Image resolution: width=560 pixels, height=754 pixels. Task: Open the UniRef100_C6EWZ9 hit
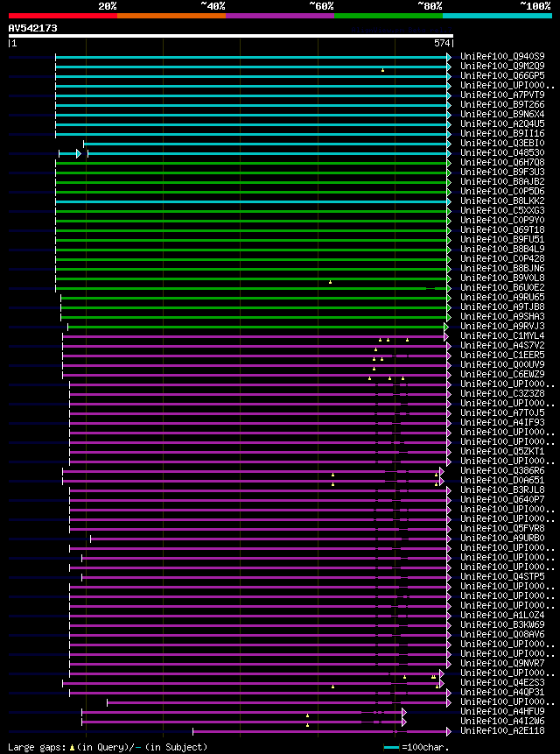coord(502,374)
